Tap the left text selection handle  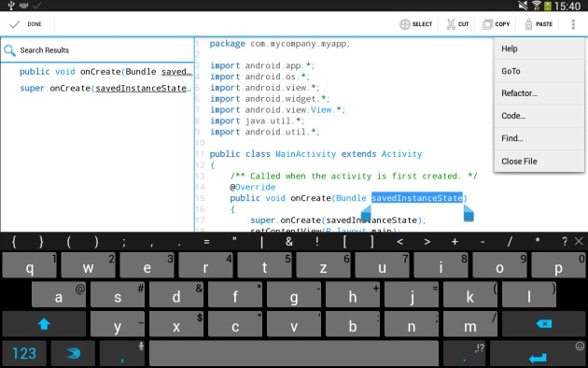(365, 213)
